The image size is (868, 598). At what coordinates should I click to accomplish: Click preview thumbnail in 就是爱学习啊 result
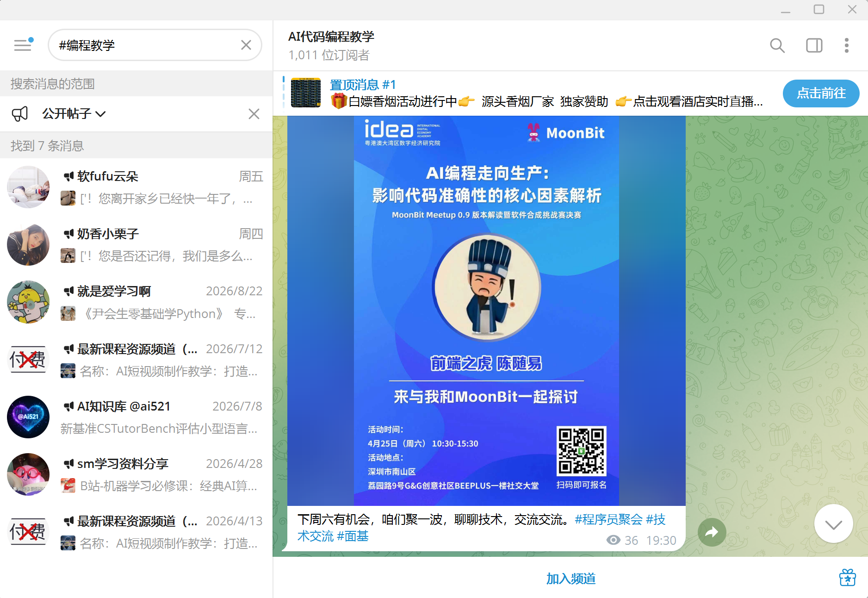coord(68,313)
